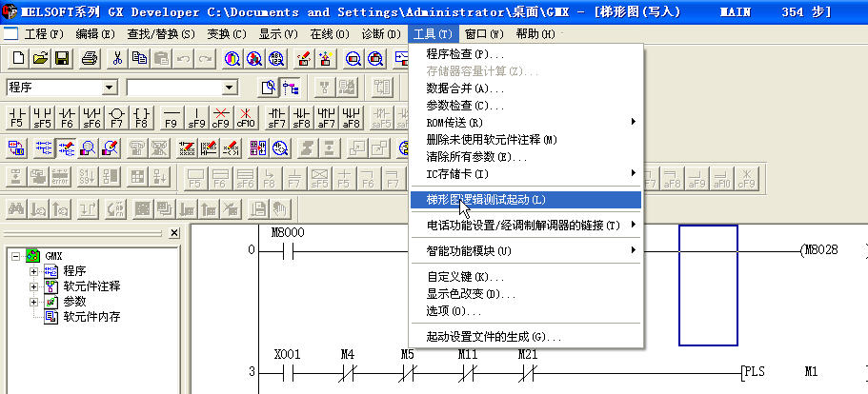The height and width of the screenshot is (394, 868).
Task: Click the Print icon in toolbar
Action: 90,58
